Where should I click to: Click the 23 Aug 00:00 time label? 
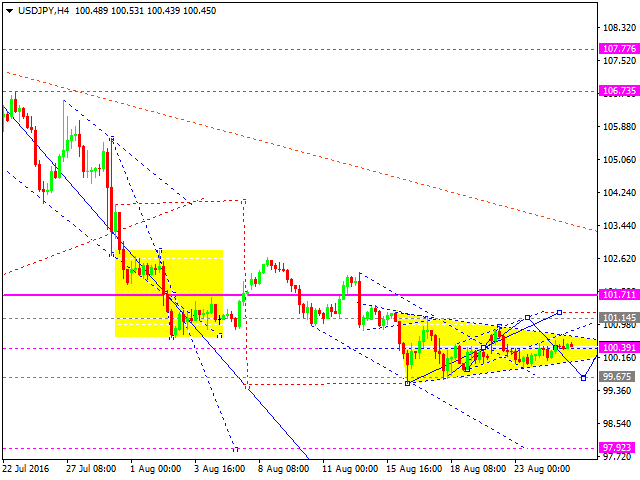click(542, 468)
